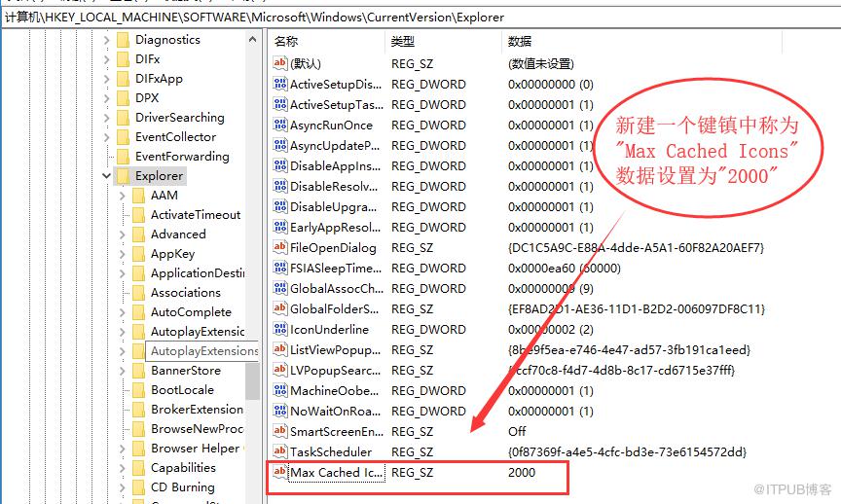The image size is (841, 504).
Task: Select the CD Burning subkey
Action: (182, 486)
